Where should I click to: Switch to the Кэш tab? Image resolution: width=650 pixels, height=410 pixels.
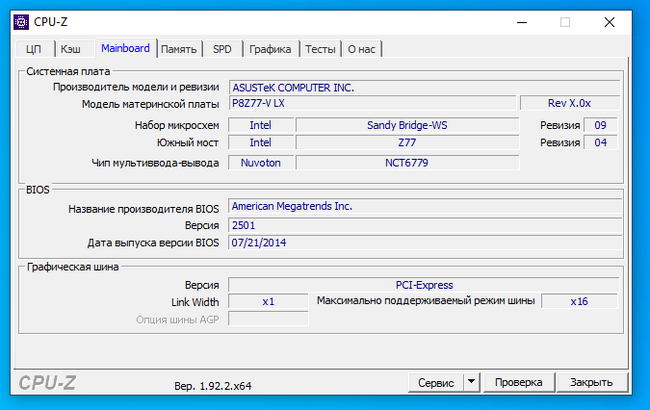pos(71,49)
